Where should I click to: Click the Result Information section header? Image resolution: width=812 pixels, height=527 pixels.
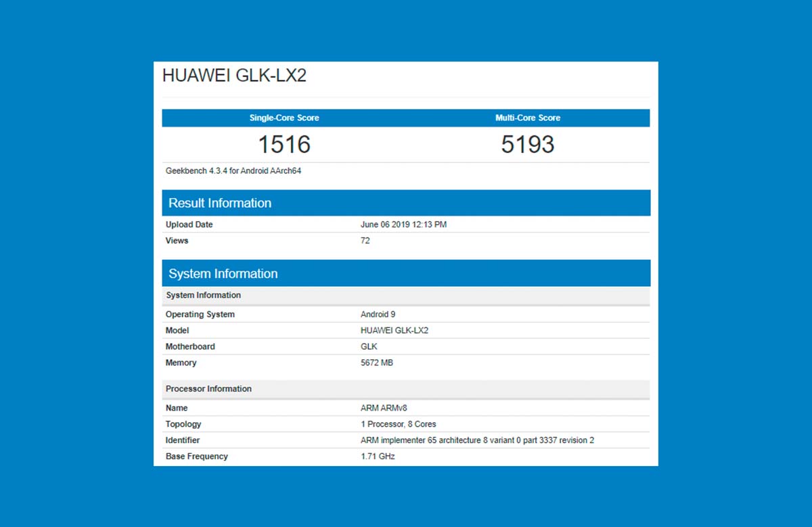tap(406, 203)
